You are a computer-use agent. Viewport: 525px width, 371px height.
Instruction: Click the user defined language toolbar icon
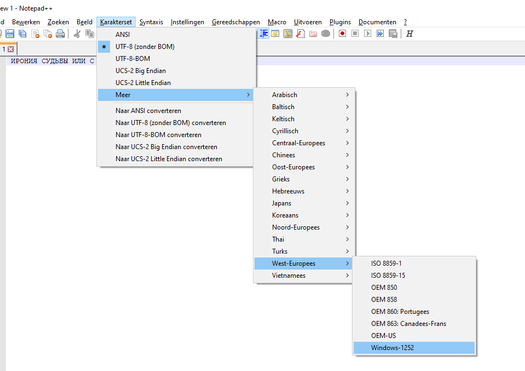point(276,33)
